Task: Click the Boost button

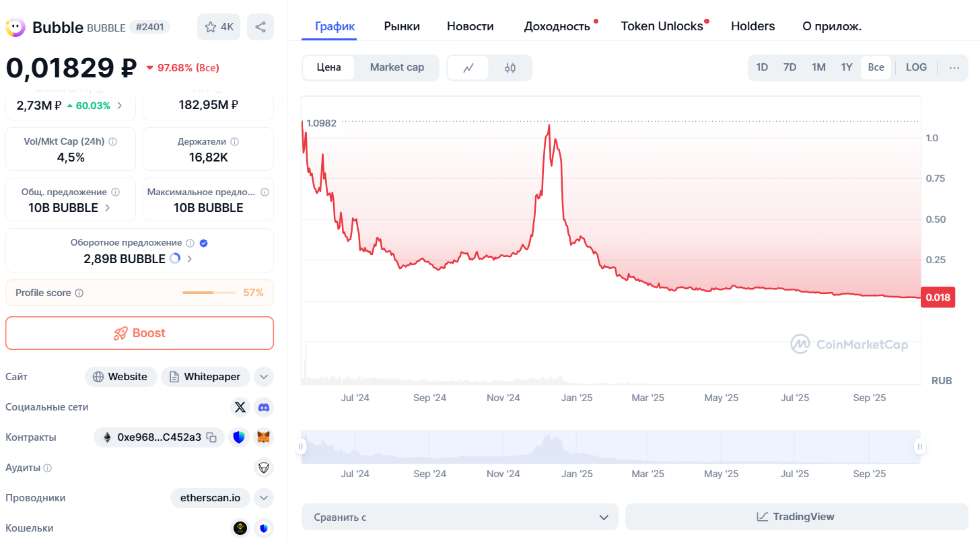Action: click(x=139, y=333)
